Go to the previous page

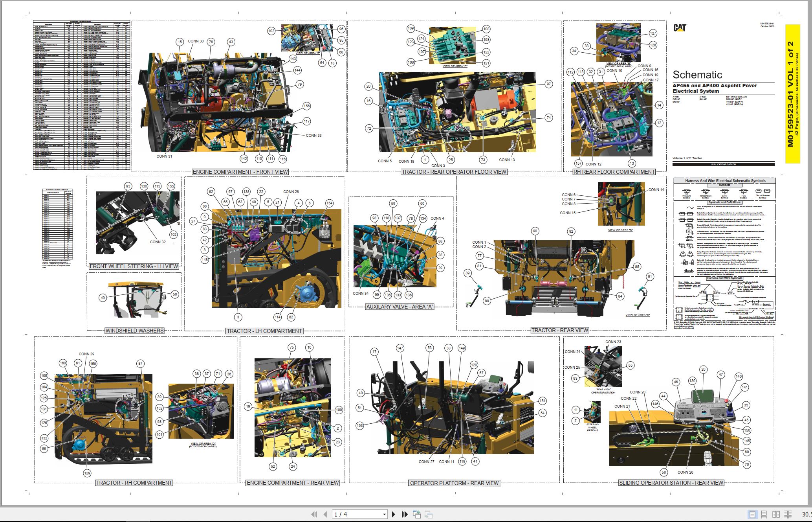[x=325, y=514]
